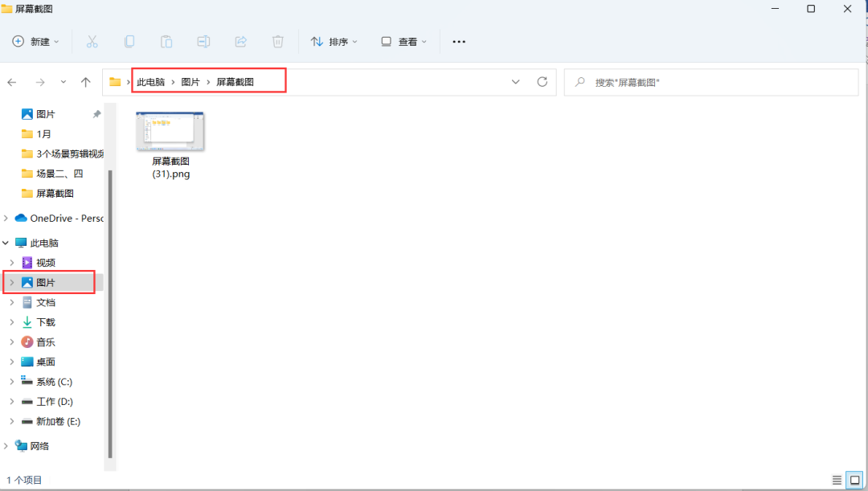Image resolution: width=868 pixels, height=491 pixels.
Task: Open the 查看 view dropdown
Action: click(403, 41)
